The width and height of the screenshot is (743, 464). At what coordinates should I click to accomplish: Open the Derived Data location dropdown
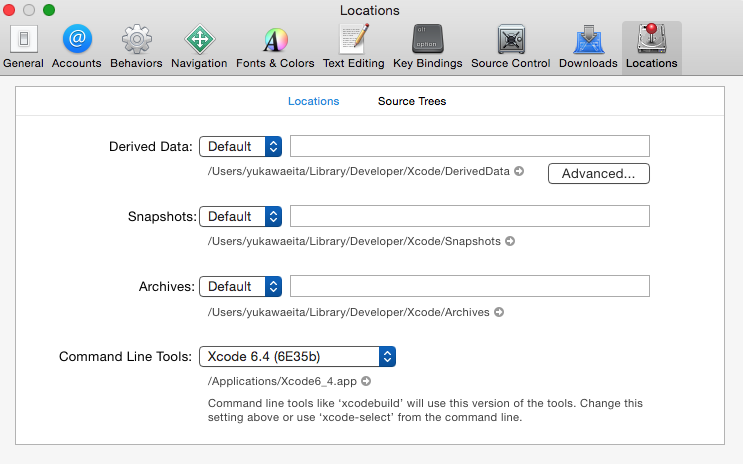[241, 146]
